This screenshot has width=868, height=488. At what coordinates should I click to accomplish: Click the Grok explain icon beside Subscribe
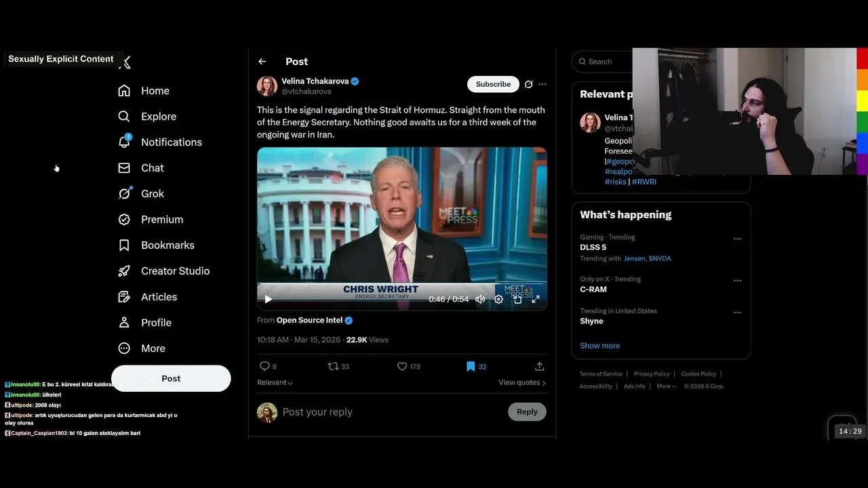click(x=529, y=84)
